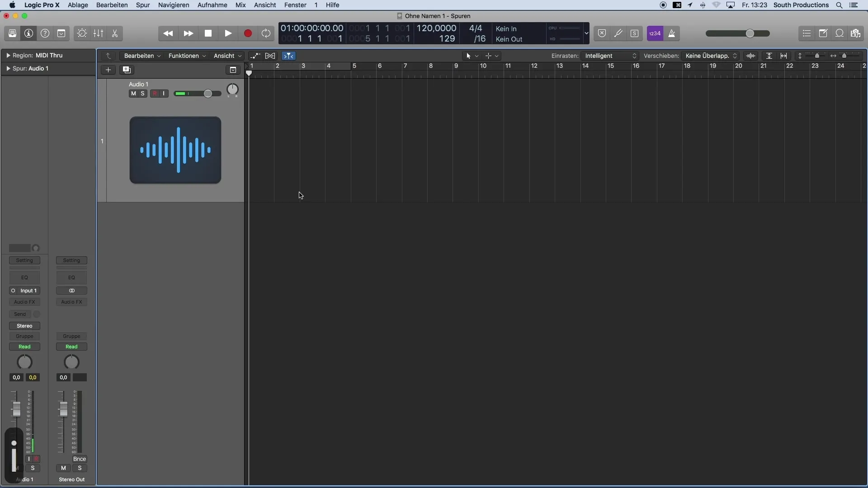This screenshot has height=488, width=868.
Task: Open the media Browsers button
Action: (x=855, y=33)
